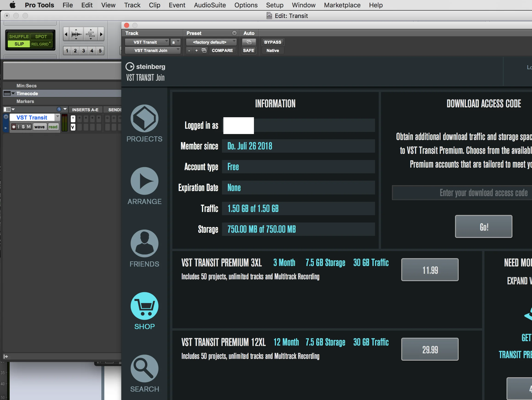Select the Shop cart icon
The image size is (532, 400).
[x=144, y=306]
